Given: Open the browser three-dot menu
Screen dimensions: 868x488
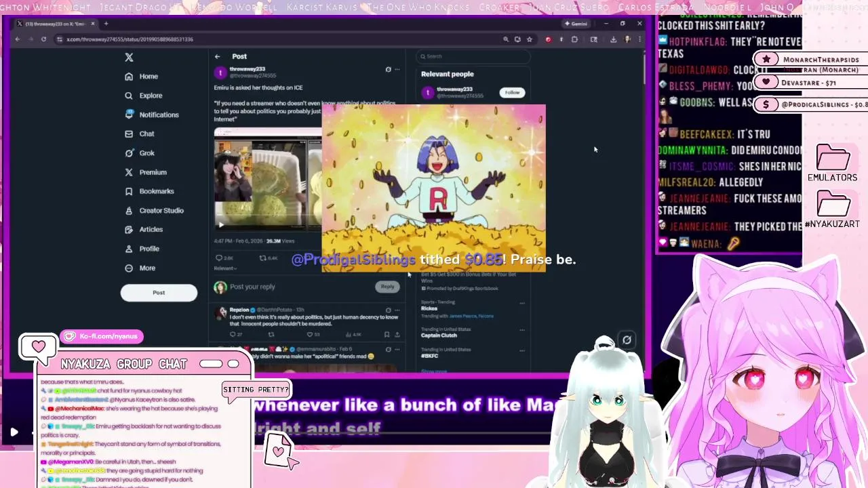Looking at the screenshot, I should 639,39.
